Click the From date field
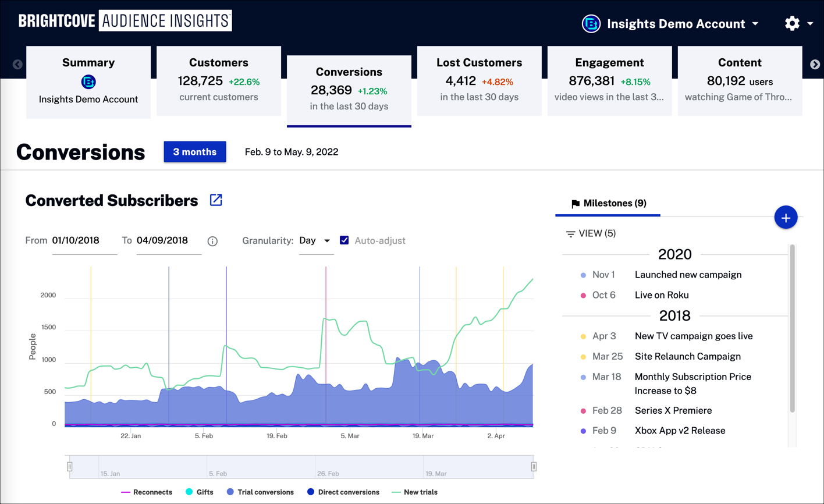The width and height of the screenshot is (824, 504). coord(84,241)
